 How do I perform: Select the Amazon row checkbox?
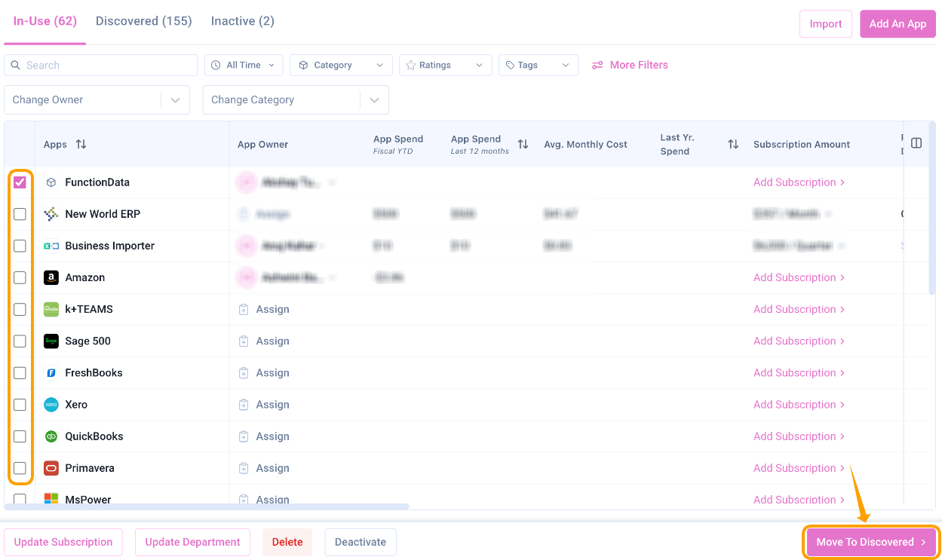click(20, 277)
